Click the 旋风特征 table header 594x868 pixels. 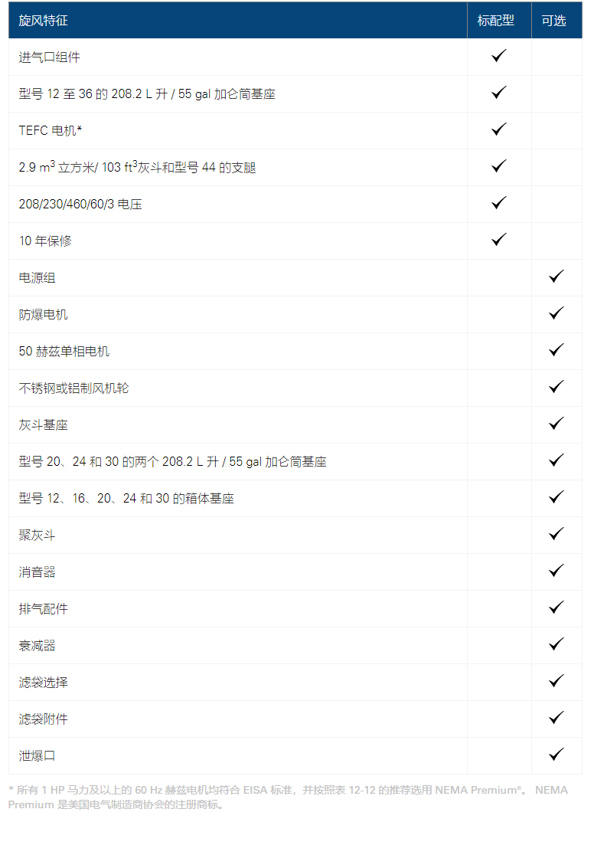tap(43, 21)
